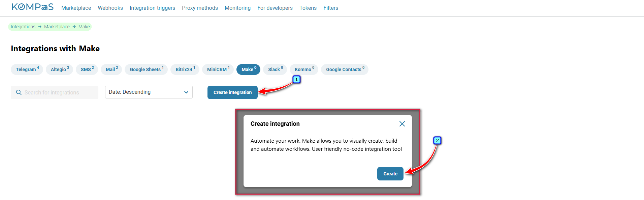The height and width of the screenshot is (200, 644).
Task: Close the Create integration dialog
Action: (x=402, y=124)
